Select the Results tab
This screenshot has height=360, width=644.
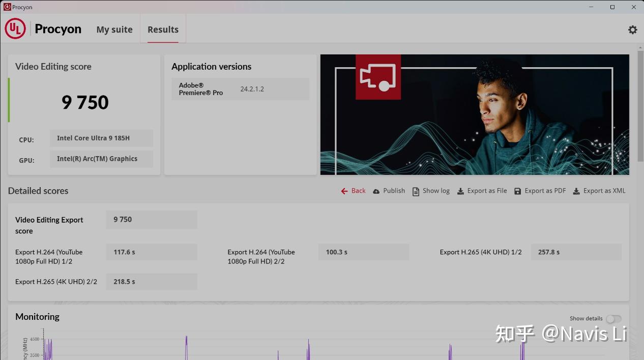163,29
